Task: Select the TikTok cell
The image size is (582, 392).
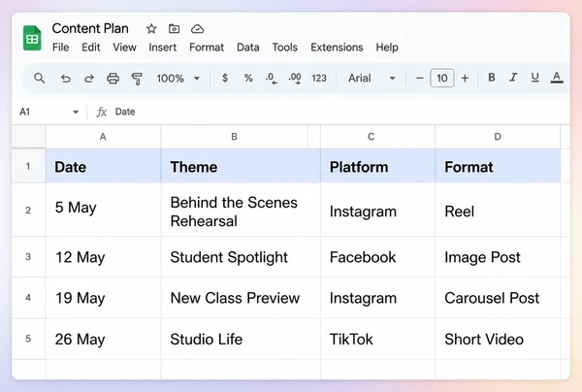Action: coord(378,339)
